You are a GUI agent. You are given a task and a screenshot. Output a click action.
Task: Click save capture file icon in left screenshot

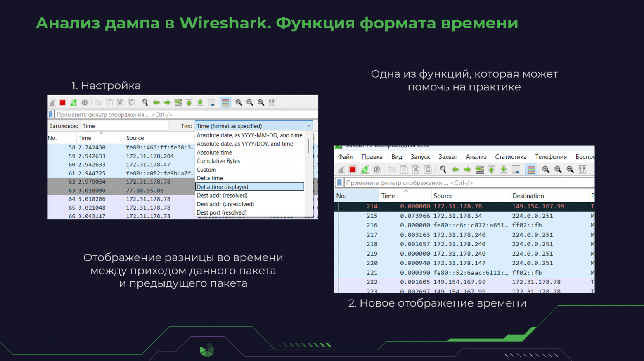(x=109, y=103)
